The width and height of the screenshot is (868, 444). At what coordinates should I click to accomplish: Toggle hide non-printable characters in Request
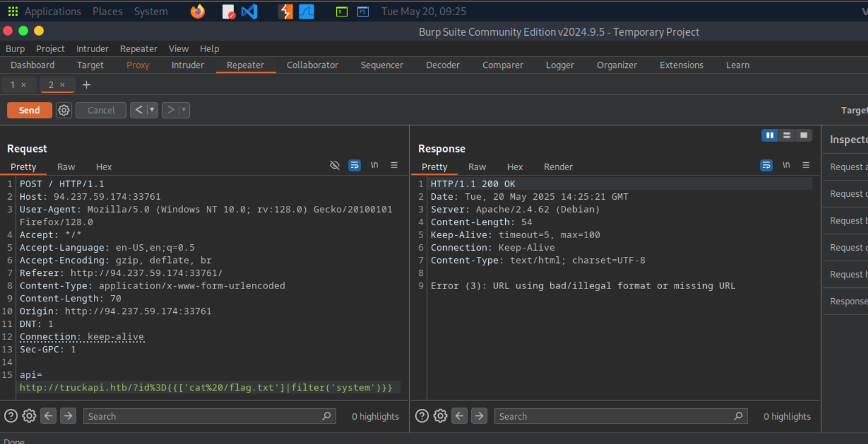click(335, 165)
